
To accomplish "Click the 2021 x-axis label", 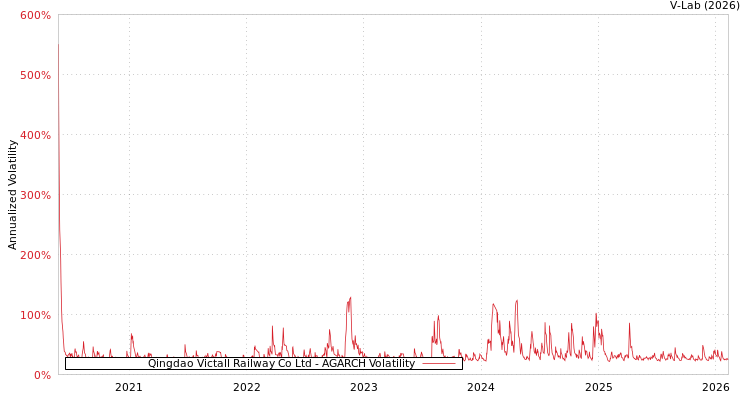I will pos(129,387).
